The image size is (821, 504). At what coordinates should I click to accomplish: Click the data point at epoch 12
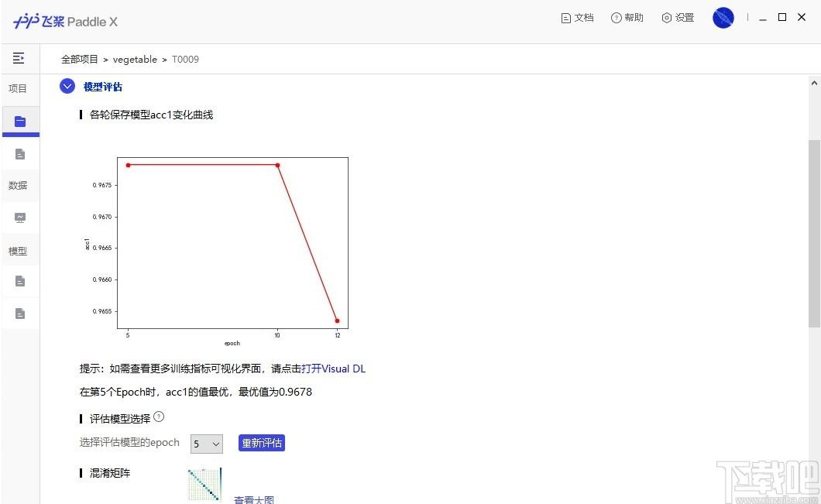click(337, 321)
